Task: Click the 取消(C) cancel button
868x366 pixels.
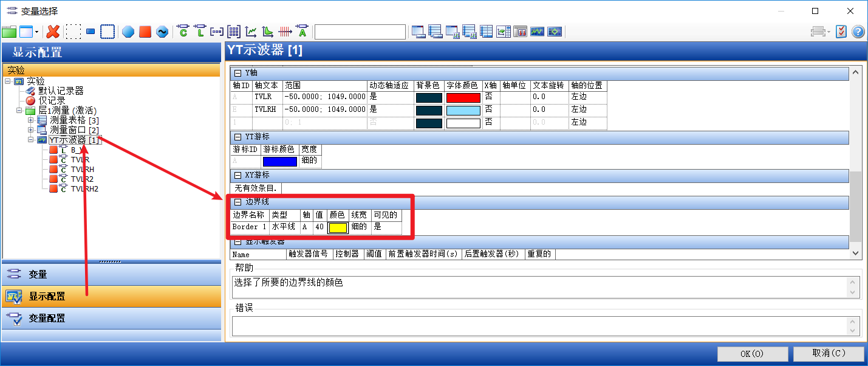Action: point(829,354)
